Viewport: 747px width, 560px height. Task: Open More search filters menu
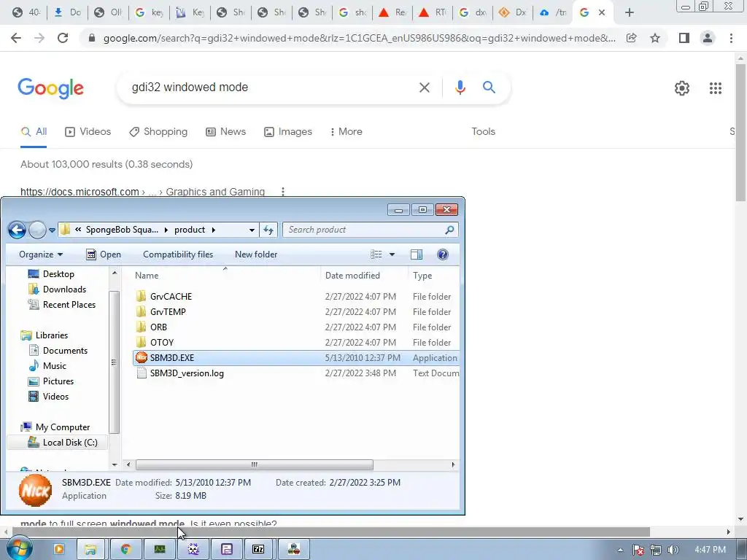347,131
